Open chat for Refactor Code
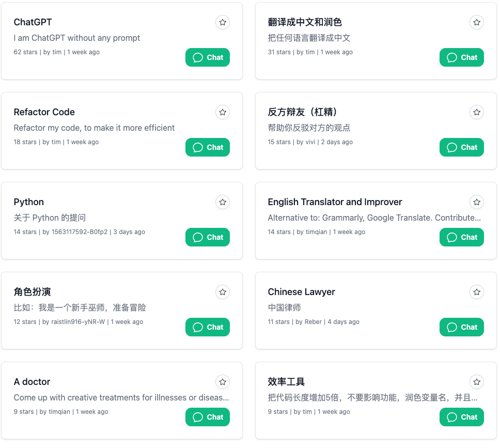This screenshot has width=500, height=448. pos(208,147)
